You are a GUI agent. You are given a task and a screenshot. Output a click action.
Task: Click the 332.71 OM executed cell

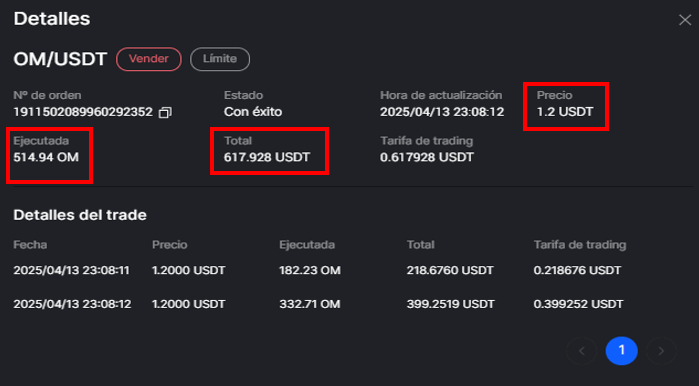point(310,304)
